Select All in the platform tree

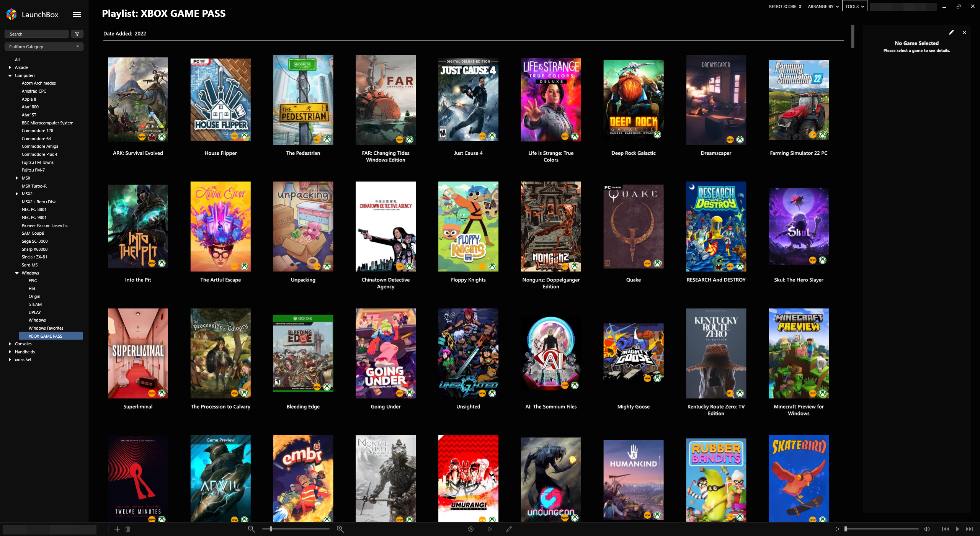coord(17,60)
